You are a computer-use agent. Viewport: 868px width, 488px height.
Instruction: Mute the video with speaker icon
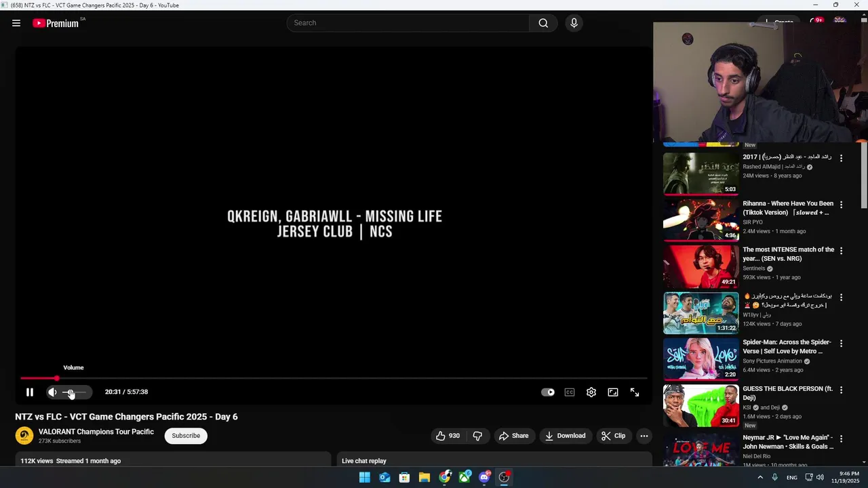(52, 392)
